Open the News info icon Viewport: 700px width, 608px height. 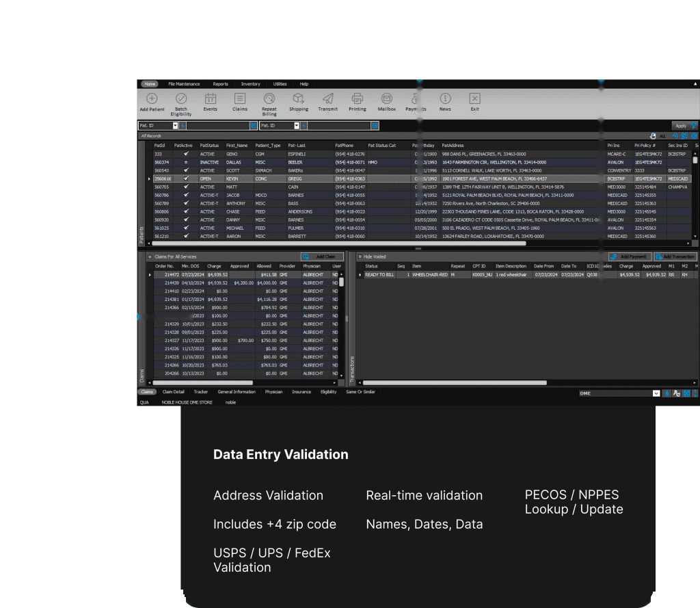pos(445,98)
